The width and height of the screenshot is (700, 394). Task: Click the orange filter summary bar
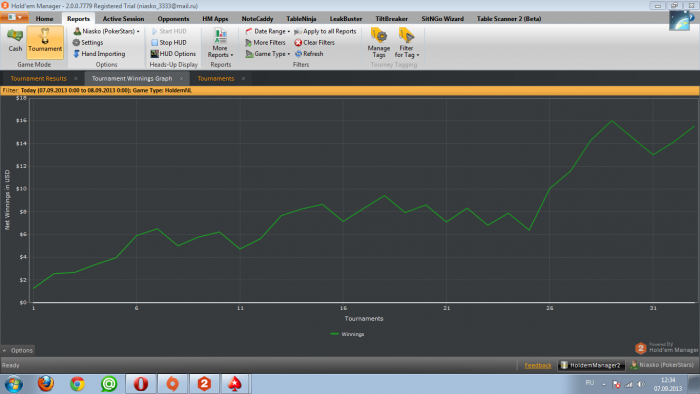click(x=350, y=91)
